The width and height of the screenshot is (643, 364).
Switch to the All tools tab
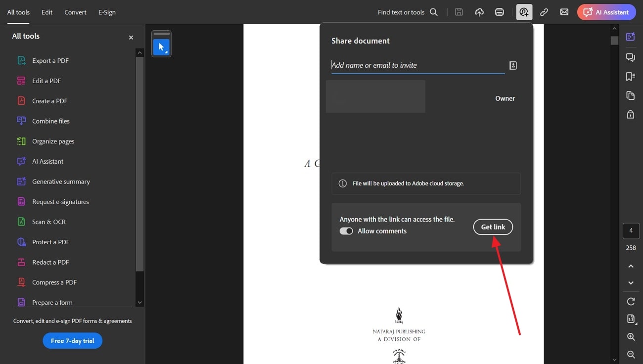(x=18, y=12)
